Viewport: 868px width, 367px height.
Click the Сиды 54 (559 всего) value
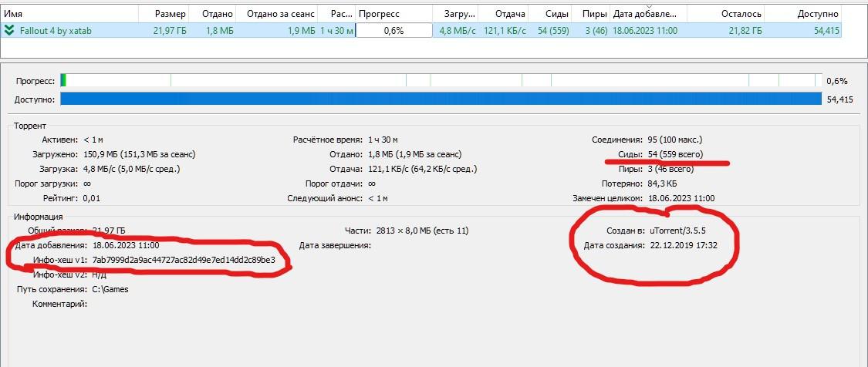pyautogui.click(x=675, y=154)
